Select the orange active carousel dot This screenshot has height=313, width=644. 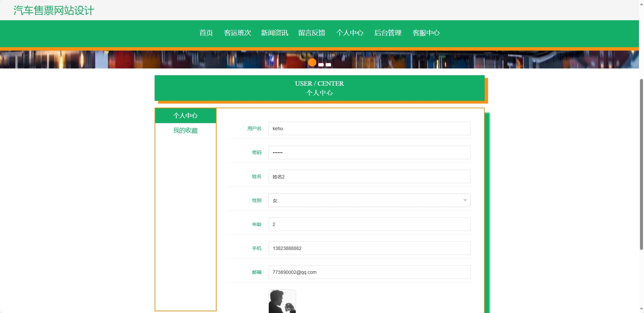click(312, 62)
